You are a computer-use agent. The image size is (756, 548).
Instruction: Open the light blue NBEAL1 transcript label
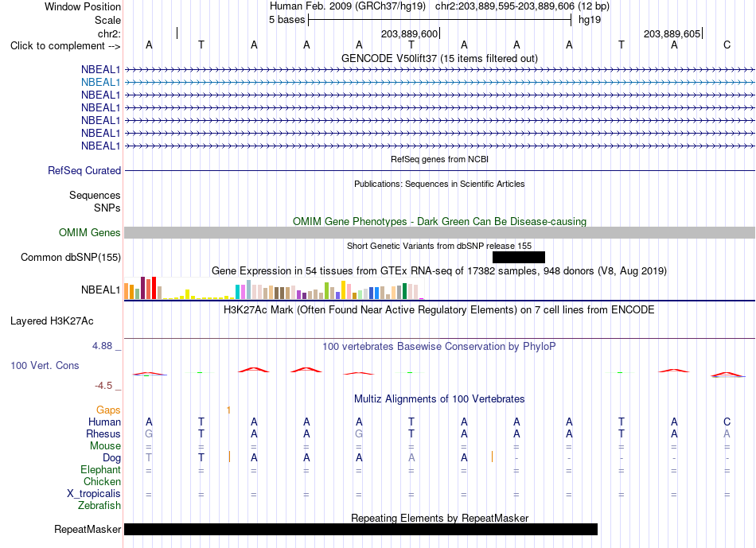pyautogui.click(x=100, y=83)
